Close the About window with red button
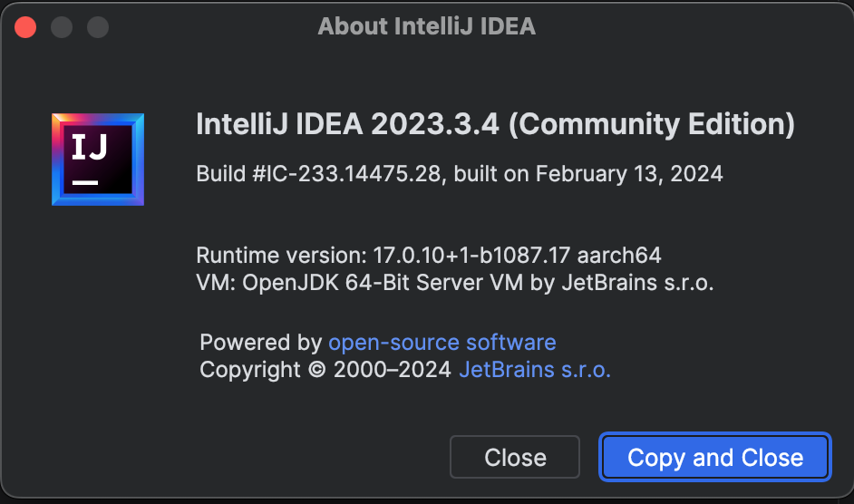854x504 pixels. pos(25,27)
